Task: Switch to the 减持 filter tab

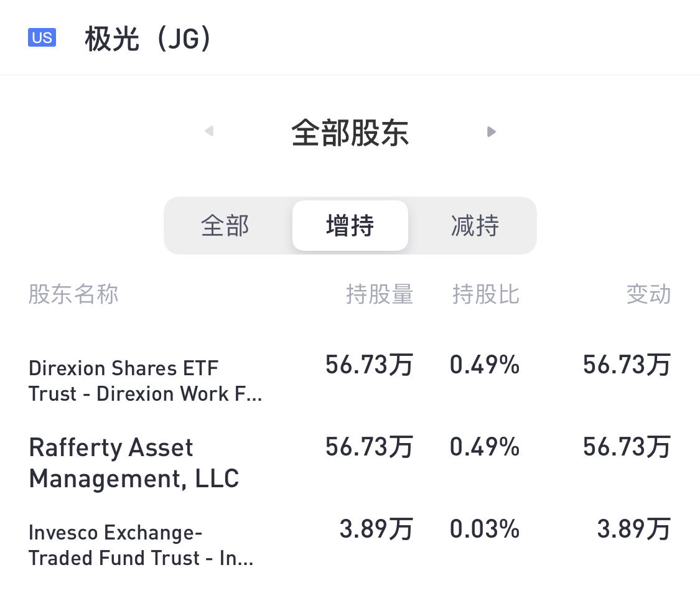Action: pyautogui.click(x=475, y=226)
